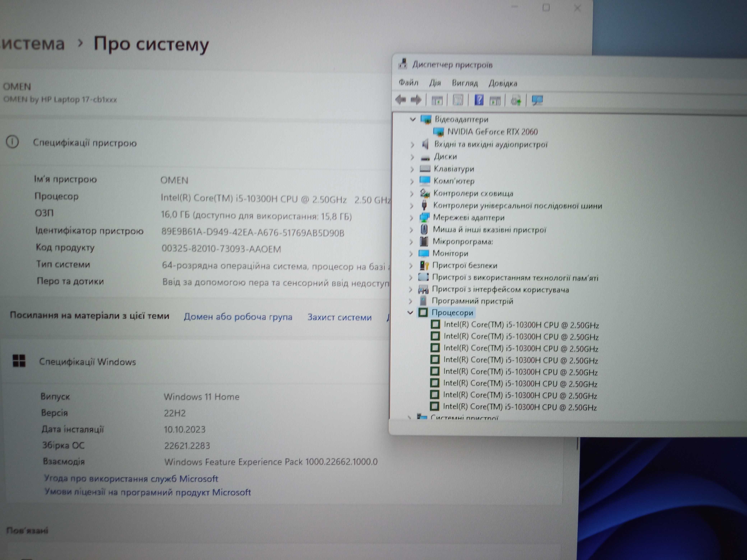The height and width of the screenshot is (560, 747).
Task: Click the Процесори chip icon
Action: [x=423, y=312]
